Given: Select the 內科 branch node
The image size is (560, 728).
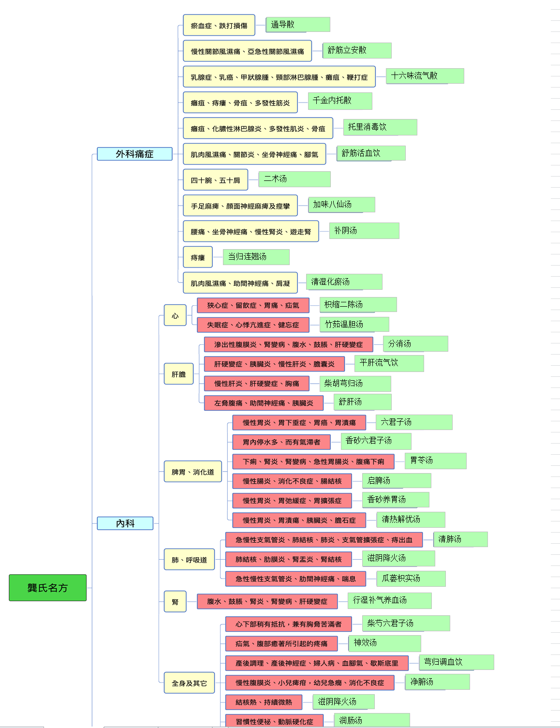Looking at the screenshot, I should tap(125, 523).
